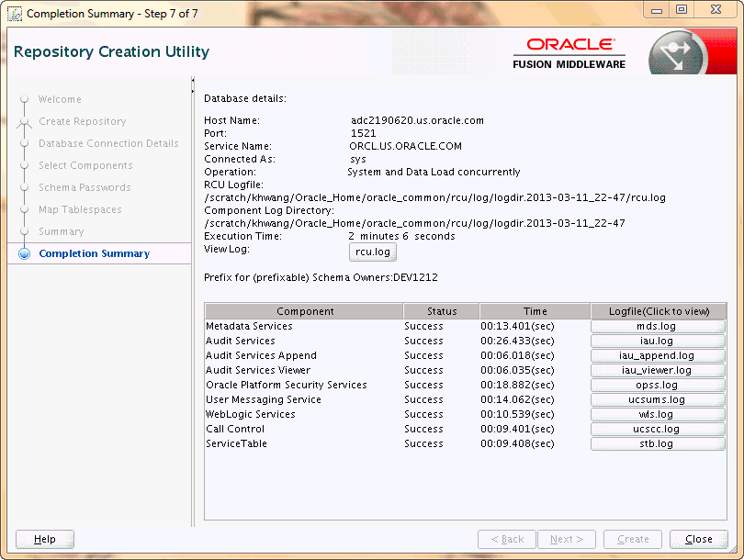Click Success status for ServiceTable row
The image size is (744, 560).
pos(423,443)
